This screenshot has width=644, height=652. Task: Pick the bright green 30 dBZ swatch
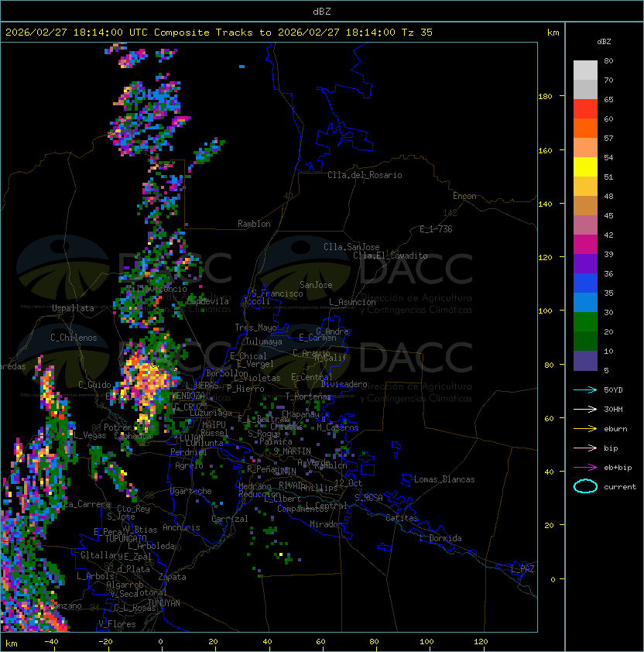pos(585,322)
